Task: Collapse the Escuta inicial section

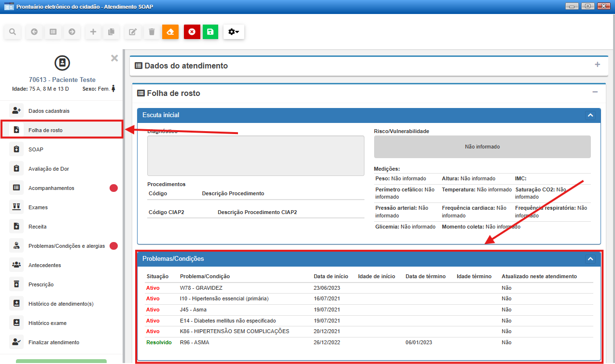Action: click(x=590, y=115)
